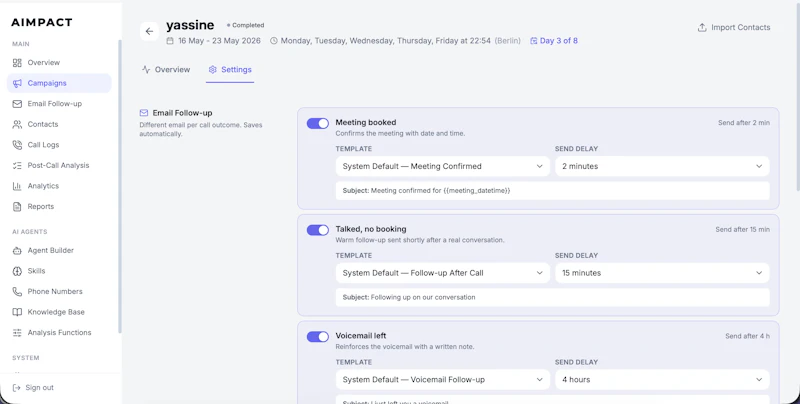This screenshot has width=800, height=404.
Task: Click the back arrow button beside yassine
Action: (x=149, y=31)
